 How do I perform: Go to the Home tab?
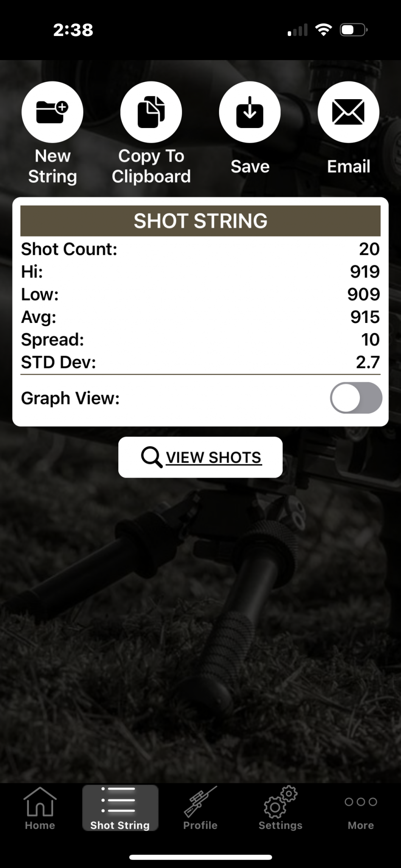[x=40, y=809]
